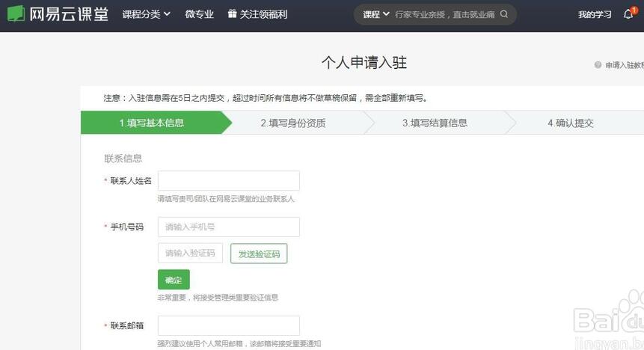Open the 课程分类 dropdown menu
This screenshot has width=644, height=350.
click(x=146, y=14)
